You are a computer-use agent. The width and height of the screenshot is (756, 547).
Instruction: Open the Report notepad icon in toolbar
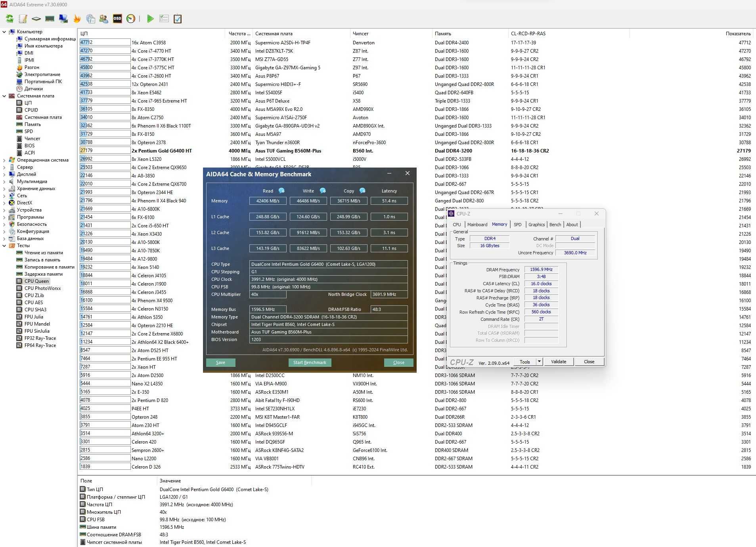pyautogui.click(x=23, y=19)
